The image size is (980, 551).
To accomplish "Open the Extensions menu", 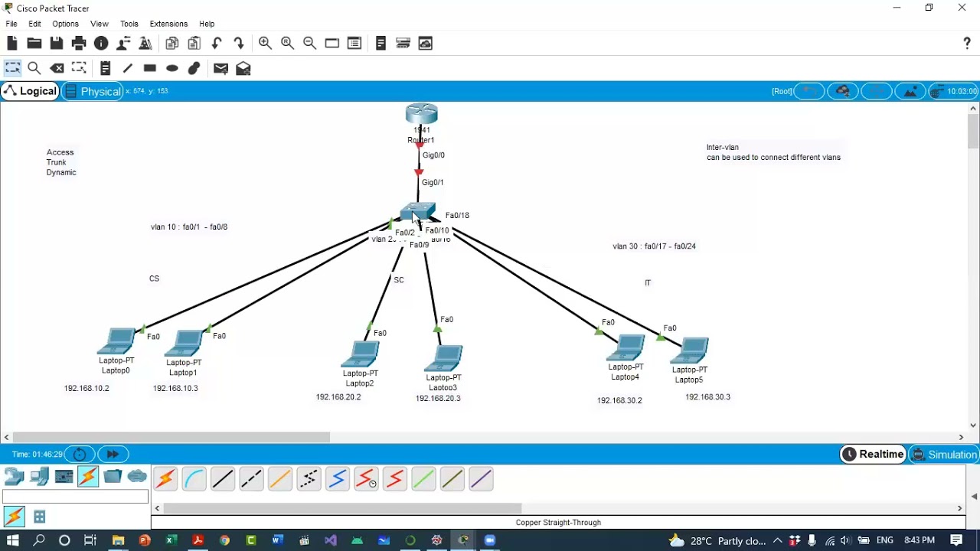I will pyautogui.click(x=168, y=24).
